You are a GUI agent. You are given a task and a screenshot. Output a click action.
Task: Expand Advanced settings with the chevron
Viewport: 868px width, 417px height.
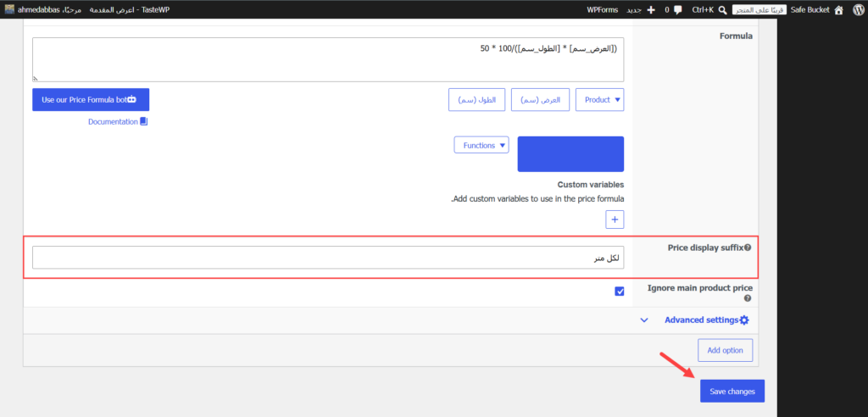(x=644, y=320)
